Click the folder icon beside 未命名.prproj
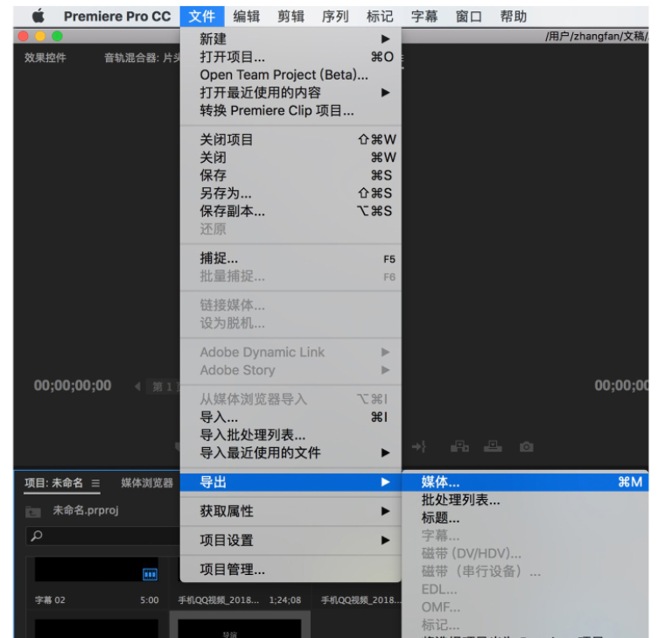Image resolution: width=672 pixels, height=638 pixels. point(33,511)
